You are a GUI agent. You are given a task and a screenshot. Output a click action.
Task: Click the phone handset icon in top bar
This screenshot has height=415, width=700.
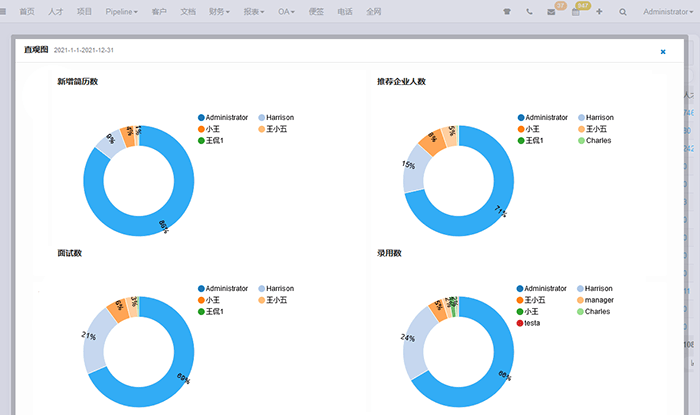point(529,12)
